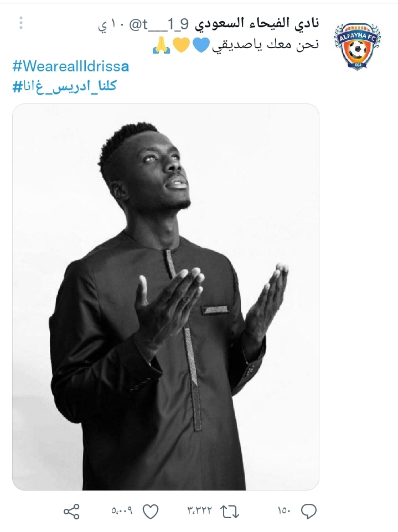Tap the share icon below the tweet

point(71,512)
